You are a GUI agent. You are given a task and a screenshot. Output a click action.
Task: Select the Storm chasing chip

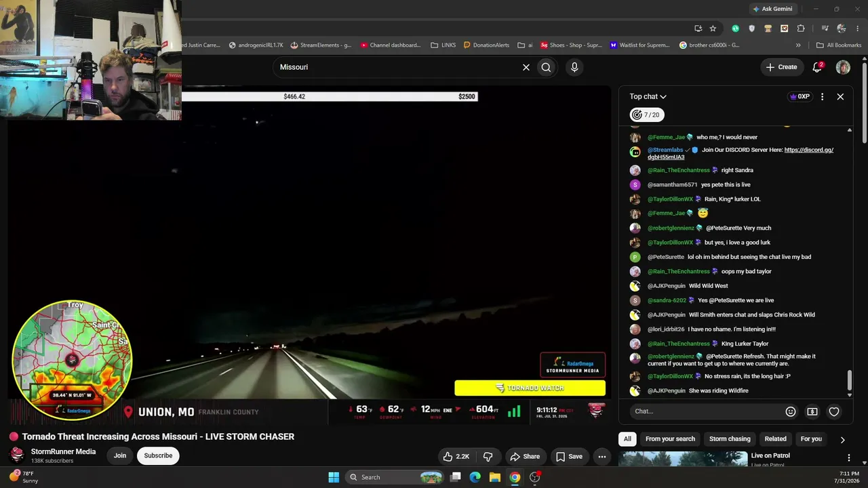730,439
